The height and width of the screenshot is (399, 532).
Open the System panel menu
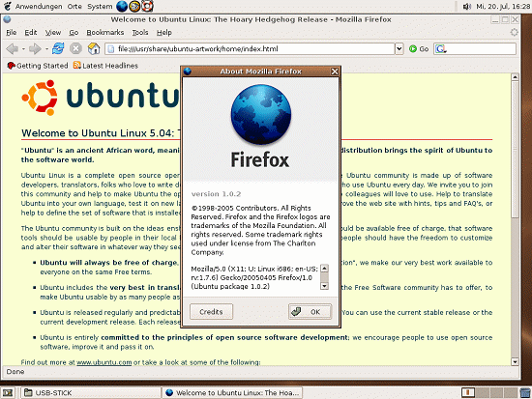point(100,7)
